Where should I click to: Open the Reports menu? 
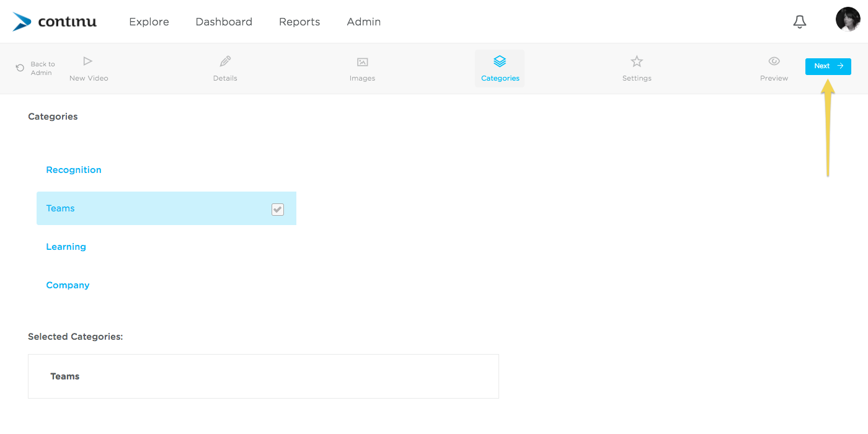(299, 22)
